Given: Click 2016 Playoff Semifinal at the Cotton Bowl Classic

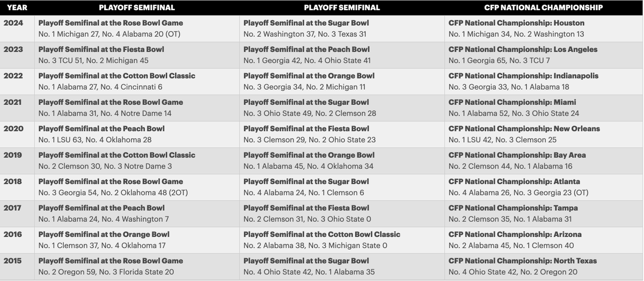Looking at the screenshot, I should pos(322,234).
